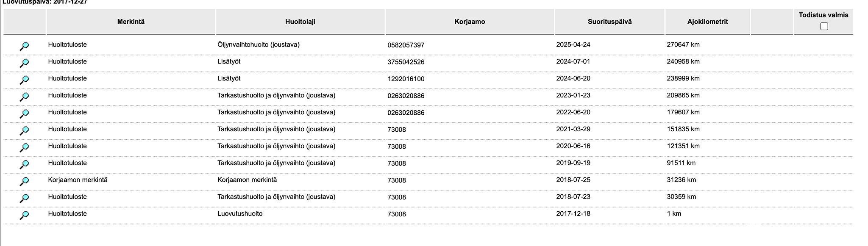This screenshot has height=246, width=868.
Task: Select workshop number 0582057397 cell
Action: pyautogui.click(x=406, y=45)
